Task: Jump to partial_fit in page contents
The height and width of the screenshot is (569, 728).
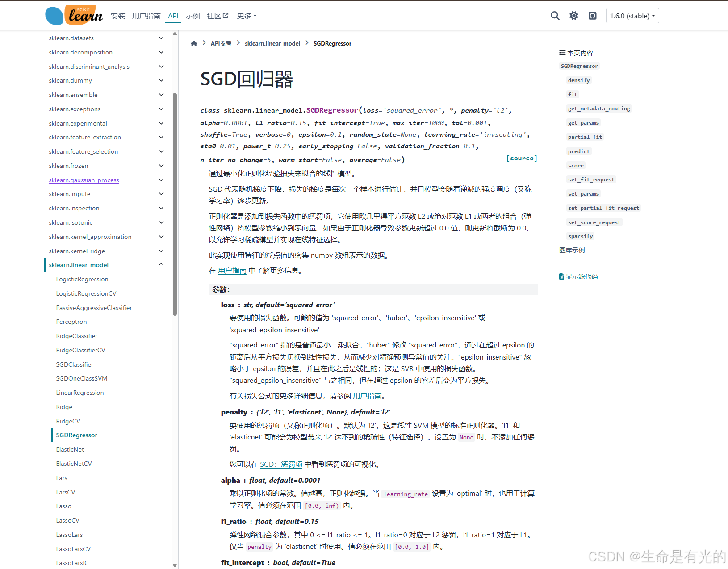Action: [585, 137]
